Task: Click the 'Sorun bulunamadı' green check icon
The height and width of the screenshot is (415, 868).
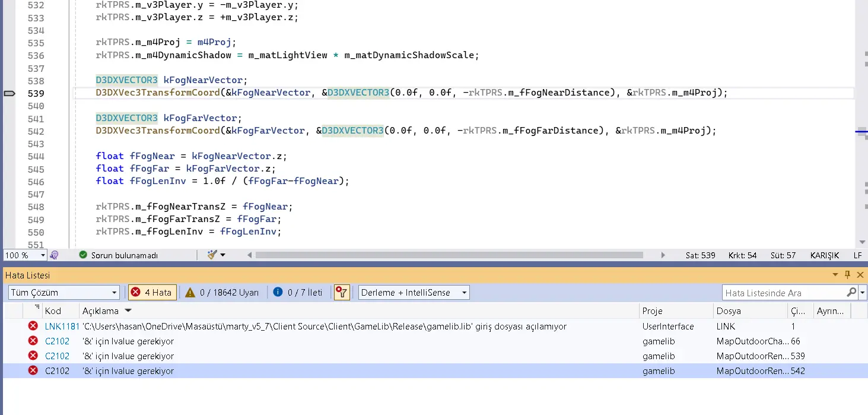Action: 83,255
